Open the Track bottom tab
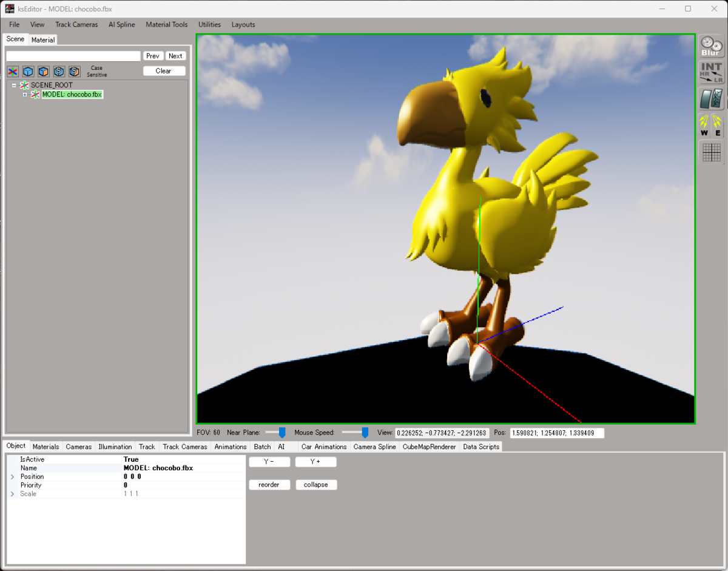 pyautogui.click(x=147, y=447)
